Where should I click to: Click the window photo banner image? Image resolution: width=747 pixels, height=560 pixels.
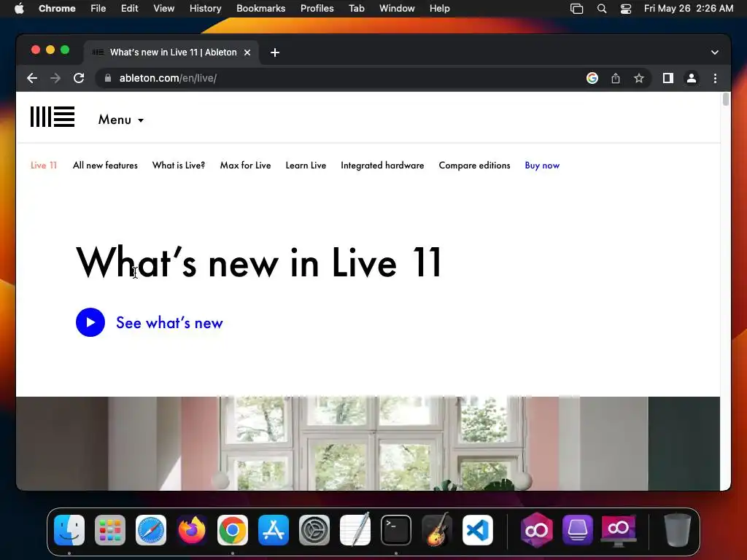coord(368,443)
